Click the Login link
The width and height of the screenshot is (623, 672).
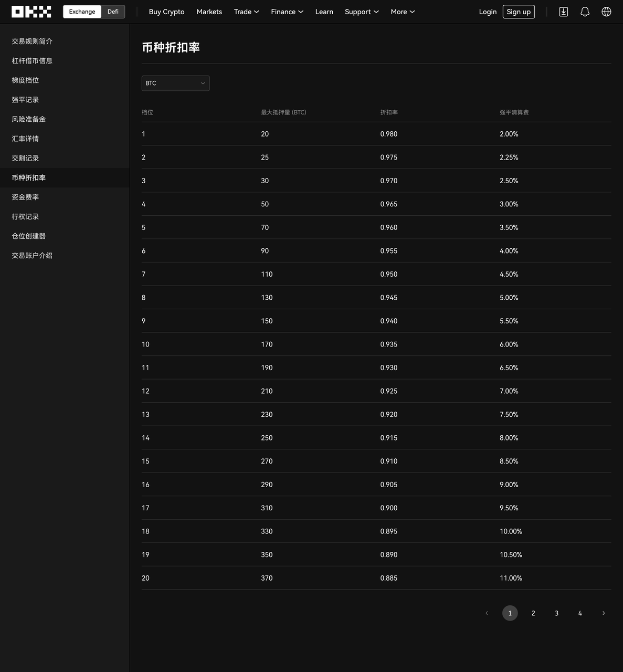click(x=488, y=12)
